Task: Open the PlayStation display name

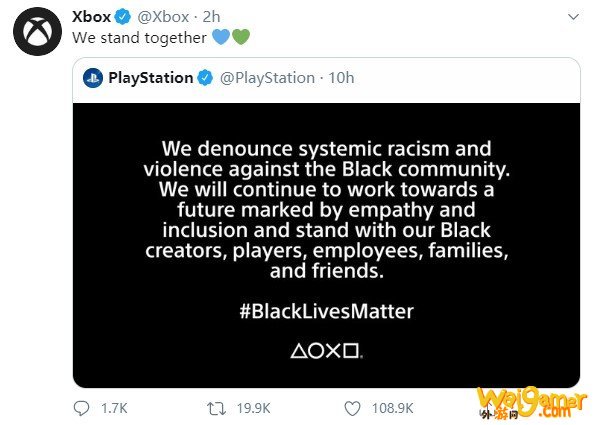Action: pos(151,78)
